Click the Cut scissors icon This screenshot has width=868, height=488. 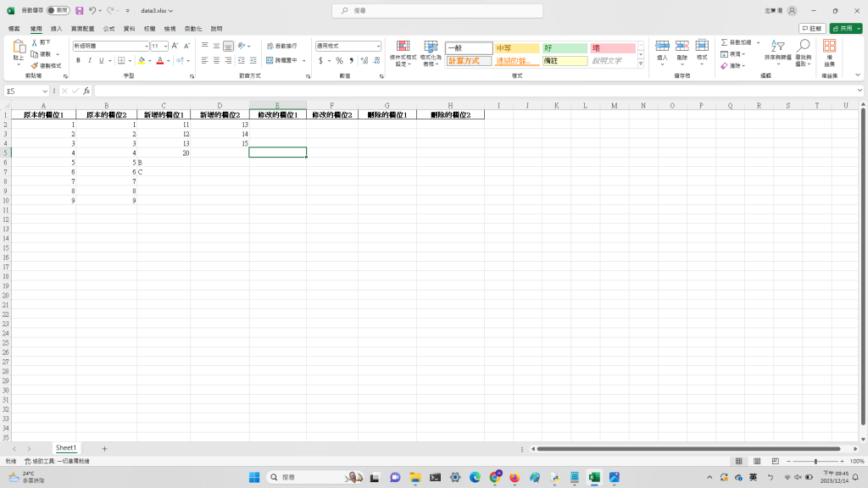coord(35,42)
